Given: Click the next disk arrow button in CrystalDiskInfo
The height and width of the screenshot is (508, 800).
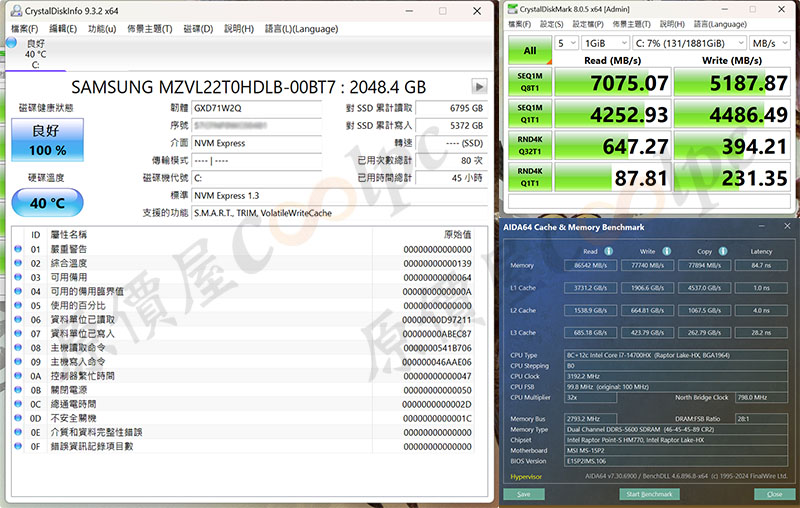Looking at the screenshot, I should point(479,87).
